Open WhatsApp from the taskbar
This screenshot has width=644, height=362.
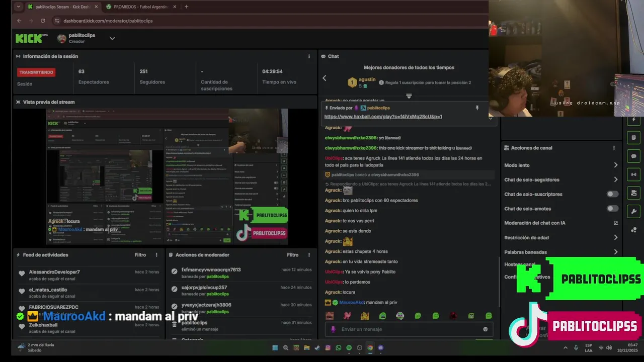tap(338, 347)
